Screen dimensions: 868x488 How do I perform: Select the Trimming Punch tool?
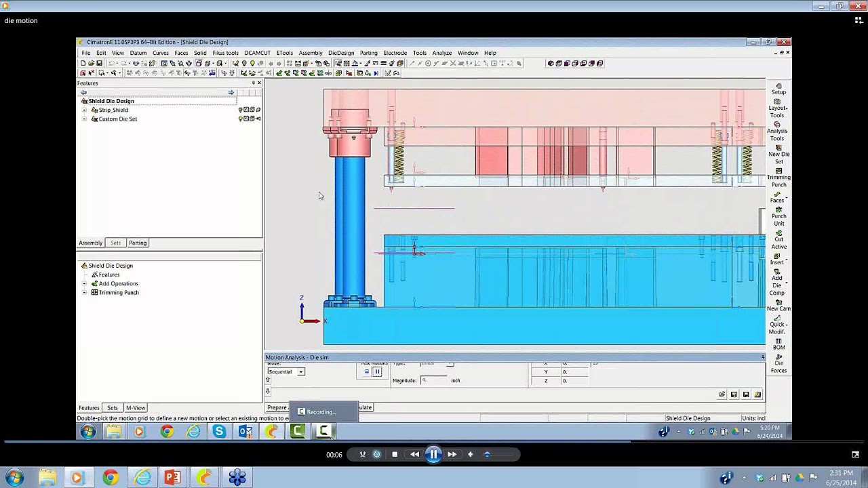click(x=778, y=178)
